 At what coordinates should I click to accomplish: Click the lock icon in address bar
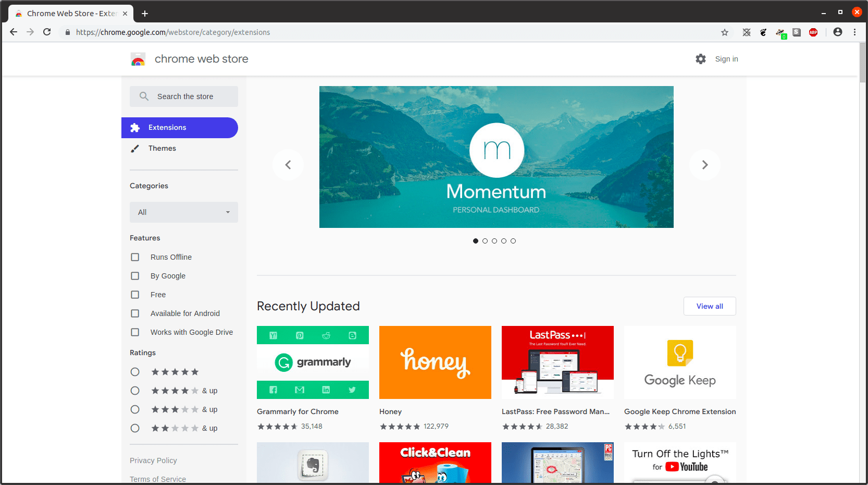(68, 32)
